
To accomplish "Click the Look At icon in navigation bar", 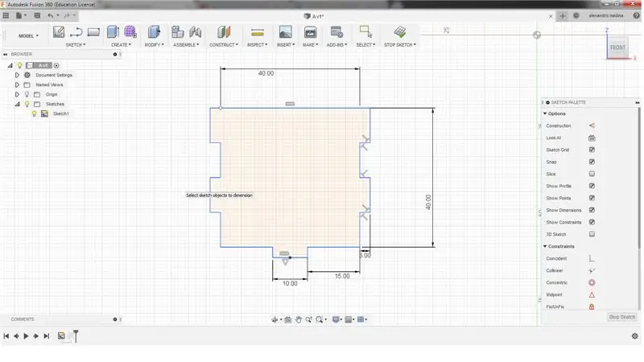I will [288, 319].
